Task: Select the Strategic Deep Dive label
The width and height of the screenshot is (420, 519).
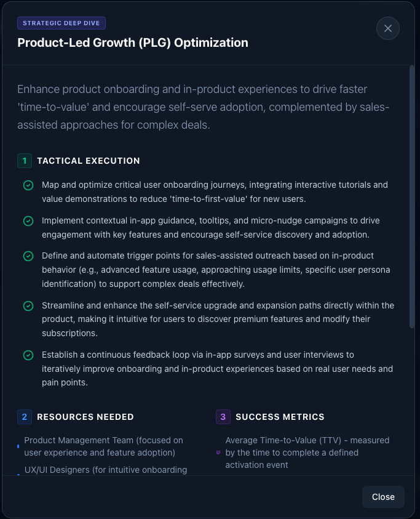Action: (61, 23)
